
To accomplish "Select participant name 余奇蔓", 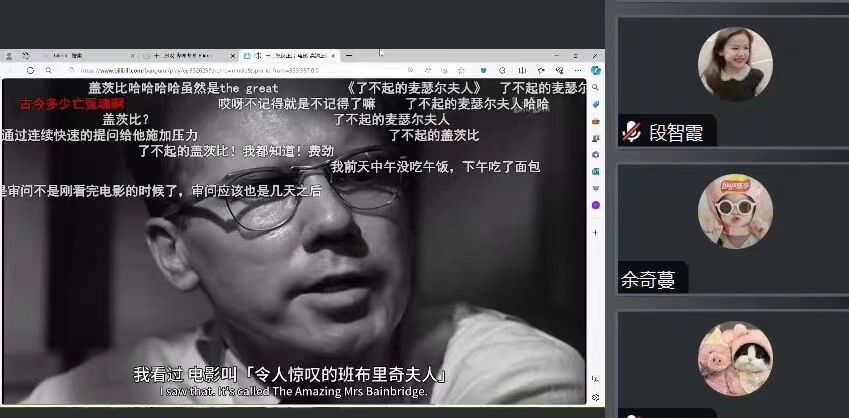I will click(x=648, y=279).
